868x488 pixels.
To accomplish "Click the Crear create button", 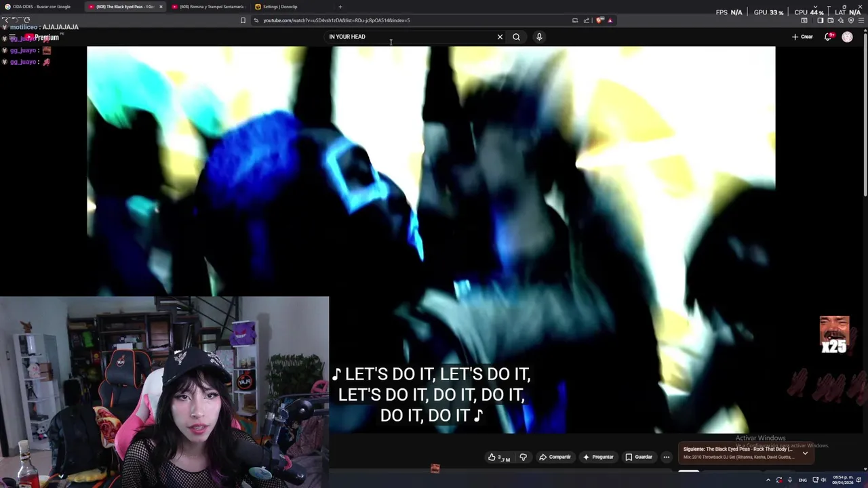I will pyautogui.click(x=802, y=37).
